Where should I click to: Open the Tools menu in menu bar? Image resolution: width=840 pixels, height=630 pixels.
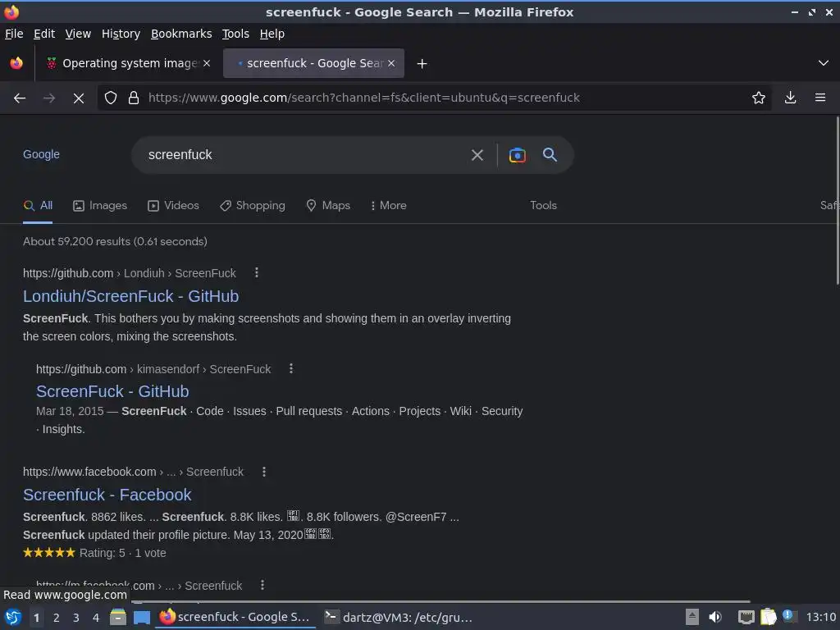click(235, 34)
